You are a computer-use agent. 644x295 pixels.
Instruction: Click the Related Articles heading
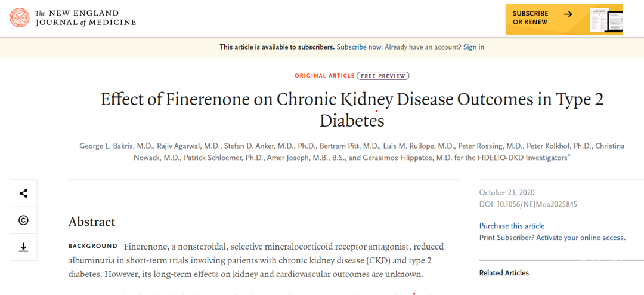[x=504, y=273]
